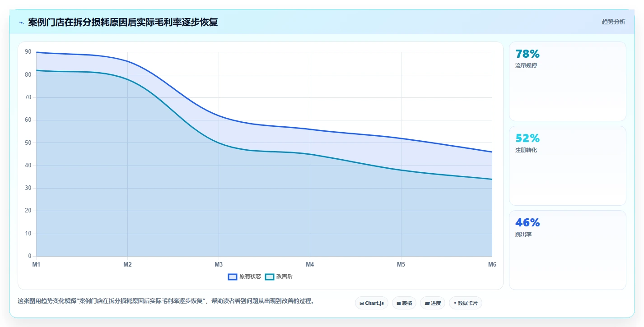The image size is (644, 327).
Task: Select the Chart.js tag chip
Action: tap(372, 303)
